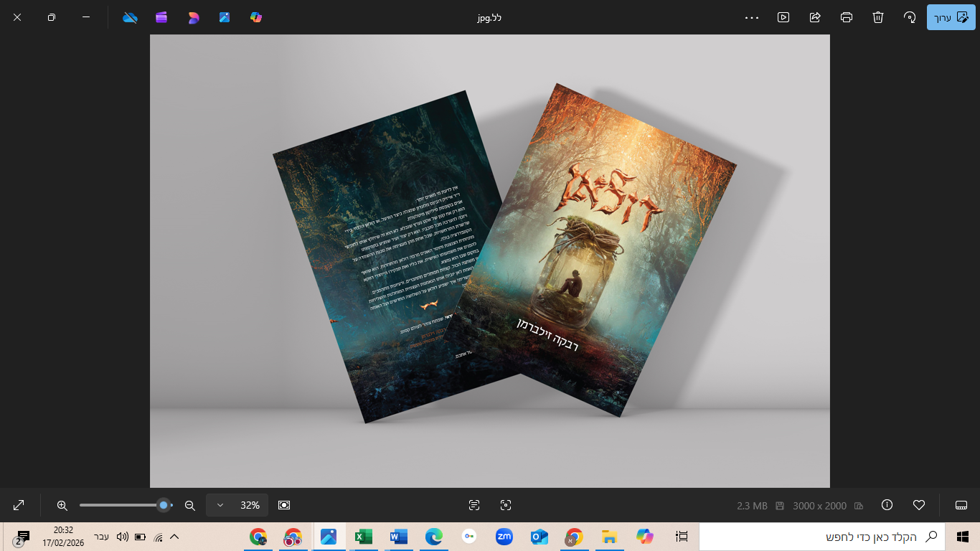The width and height of the screenshot is (980, 551).
Task: Toggle fullscreen view with the diagonal arrows
Action: [x=17, y=505]
